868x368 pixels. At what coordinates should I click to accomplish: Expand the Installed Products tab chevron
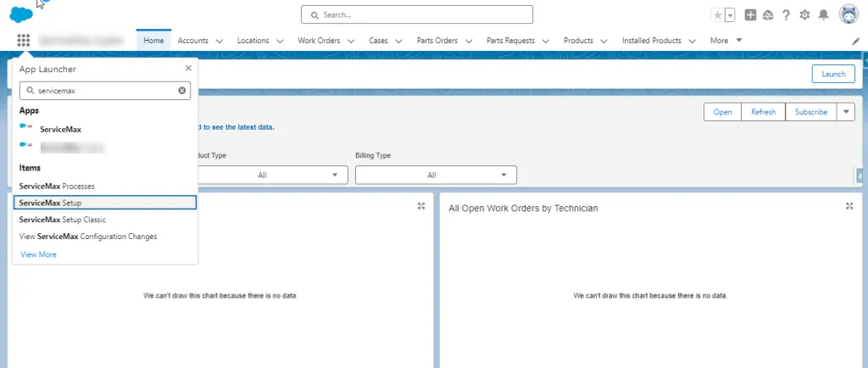coord(692,41)
